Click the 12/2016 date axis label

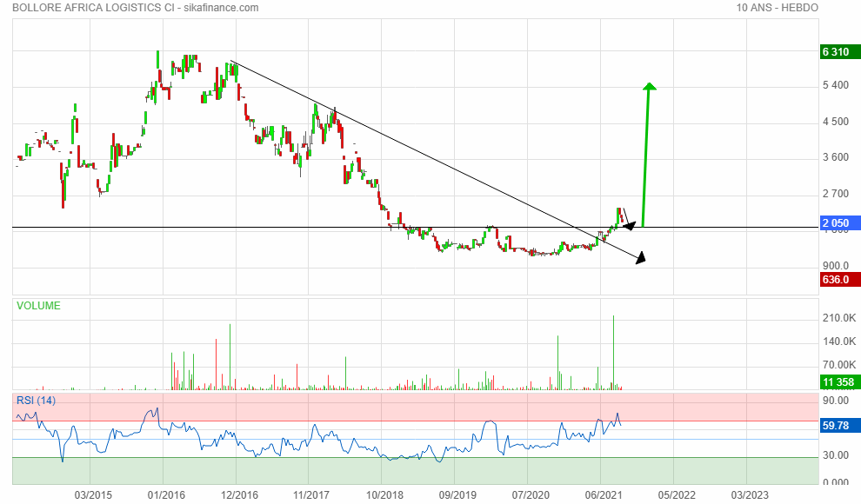click(239, 495)
